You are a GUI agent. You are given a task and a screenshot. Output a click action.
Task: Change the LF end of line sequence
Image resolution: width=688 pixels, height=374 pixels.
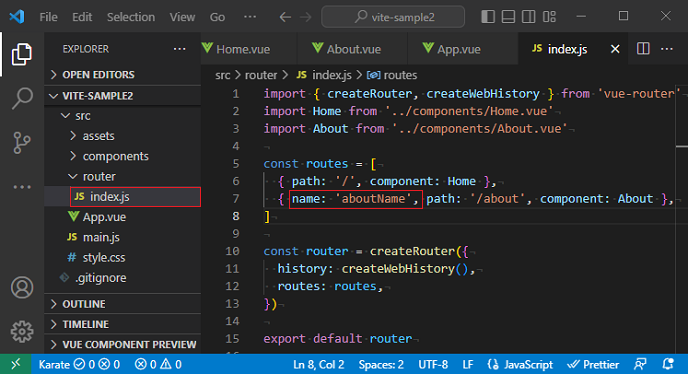coord(468,365)
